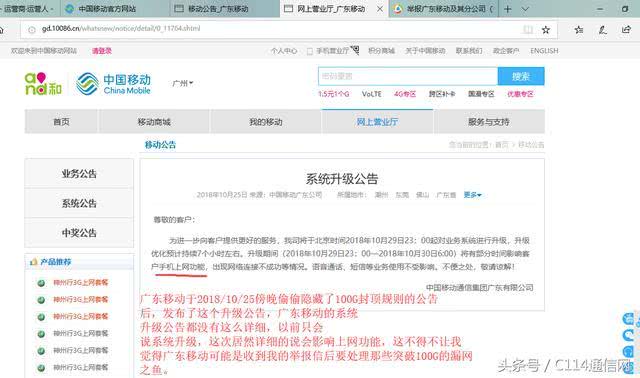Switch to the 移动公告_广东移动 tab
640x378 pixels.
coord(225,9)
